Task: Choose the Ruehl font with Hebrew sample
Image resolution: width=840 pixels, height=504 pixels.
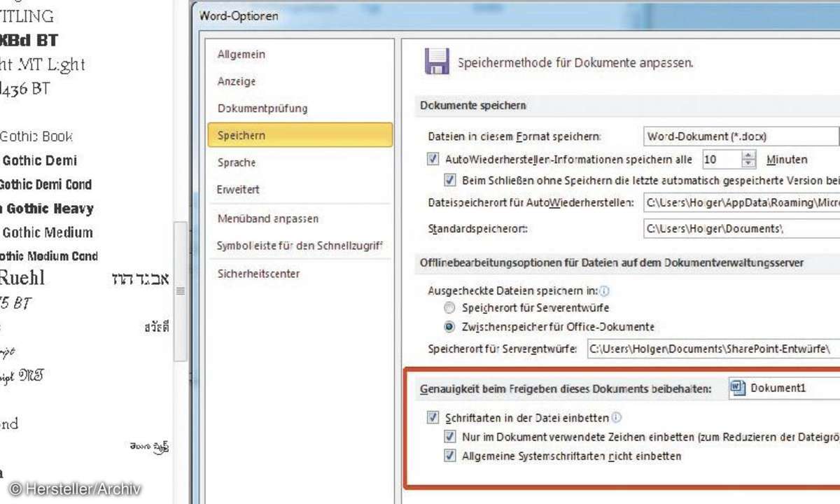Action: (x=84, y=278)
